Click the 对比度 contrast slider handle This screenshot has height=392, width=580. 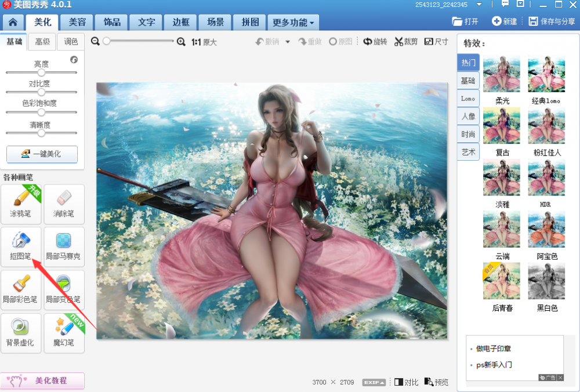(41, 92)
